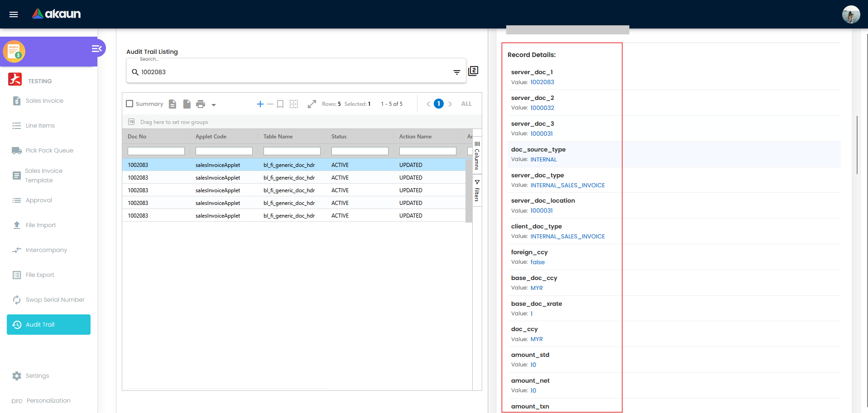Screen dimensions: 868x413
Task: Go to next page chevron
Action: [x=450, y=104]
